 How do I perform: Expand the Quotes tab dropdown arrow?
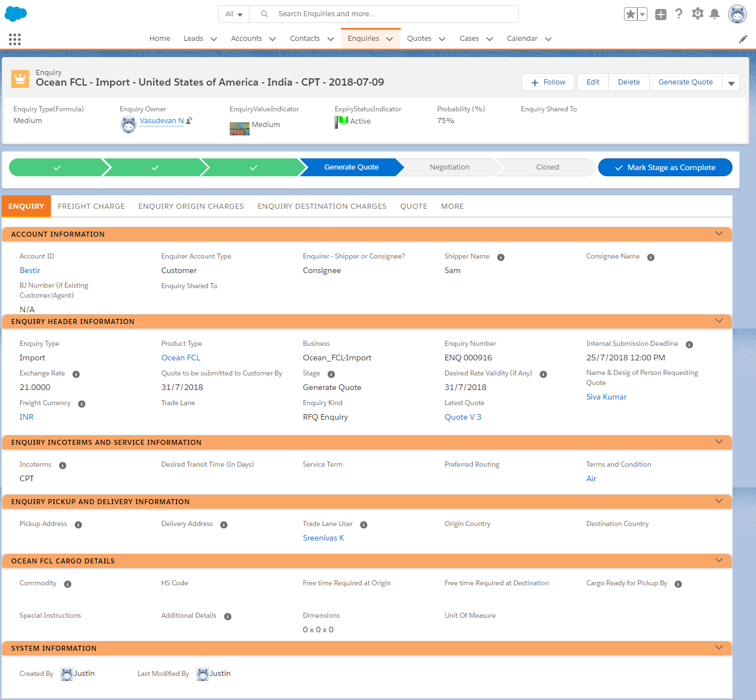click(442, 39)
